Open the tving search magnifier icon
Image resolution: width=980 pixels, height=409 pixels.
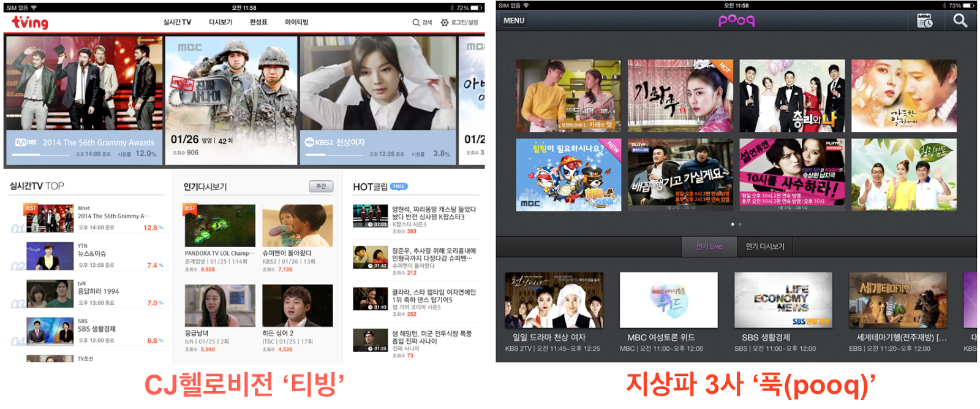[x=416, y=23]
